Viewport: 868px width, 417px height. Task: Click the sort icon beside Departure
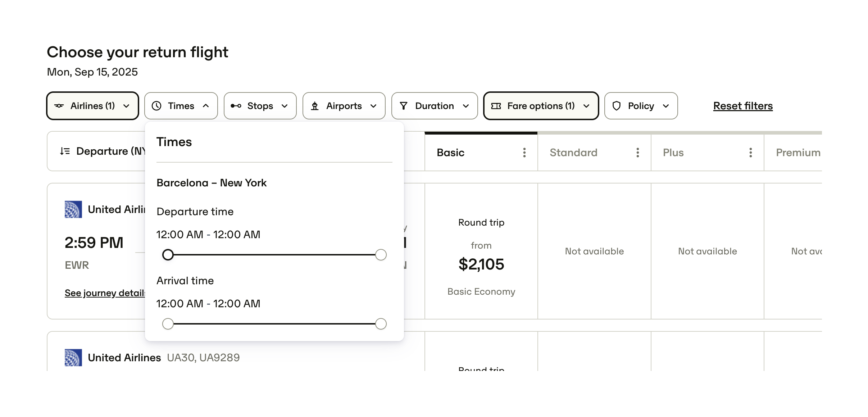65,151
